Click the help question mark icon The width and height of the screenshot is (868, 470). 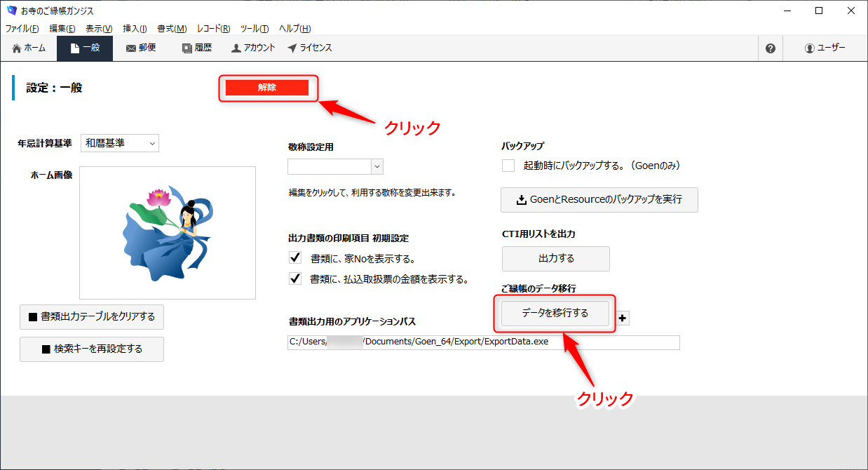tap(770, 48)
